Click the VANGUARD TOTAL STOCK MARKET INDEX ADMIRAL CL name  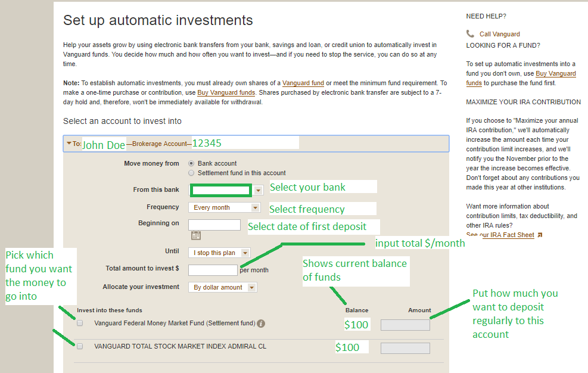tap(180, 346)
